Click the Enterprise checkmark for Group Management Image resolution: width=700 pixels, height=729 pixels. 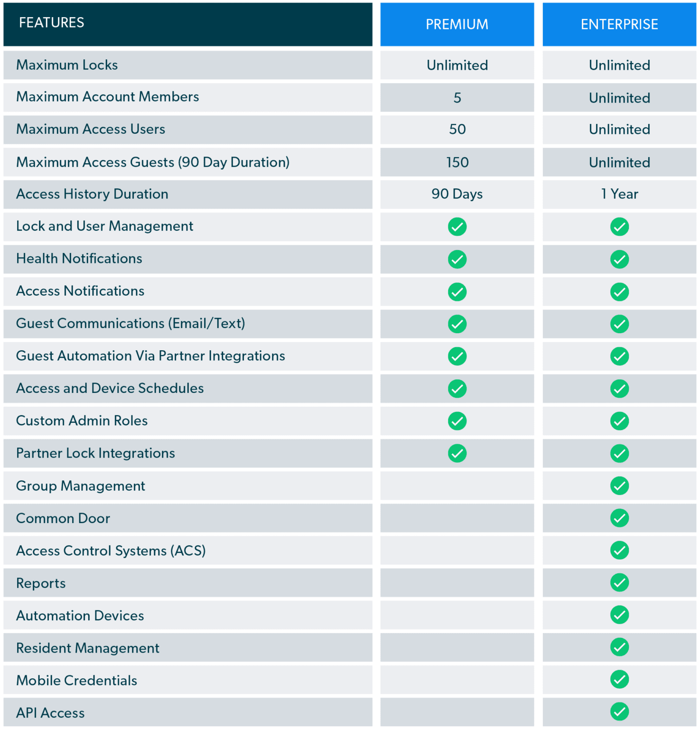click(619, 486)
